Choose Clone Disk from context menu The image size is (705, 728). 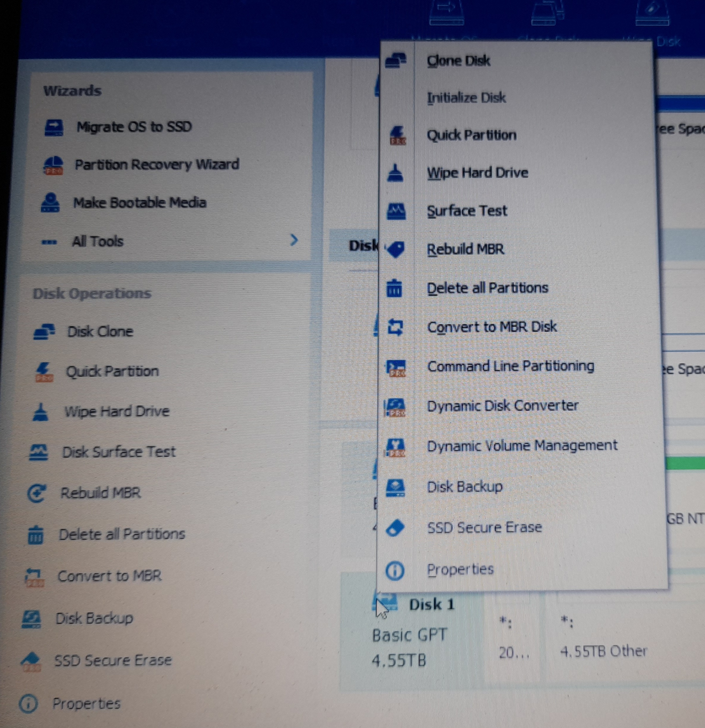pyautogui.click(x=458, y=60)
